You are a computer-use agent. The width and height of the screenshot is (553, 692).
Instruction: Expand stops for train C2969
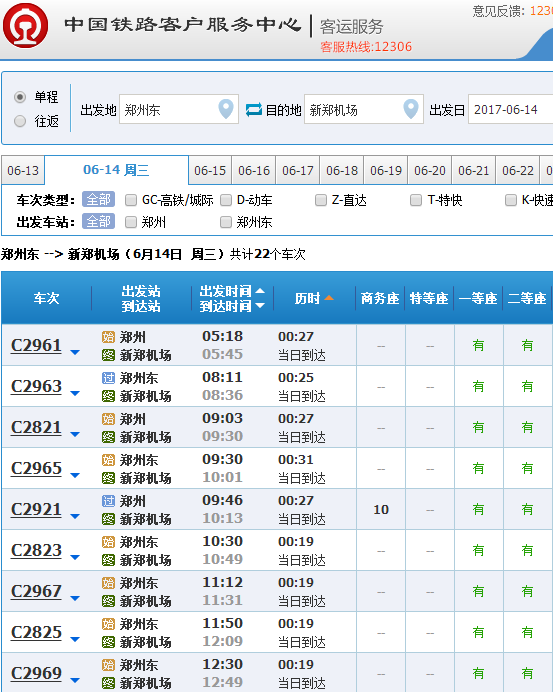point(75,680)
